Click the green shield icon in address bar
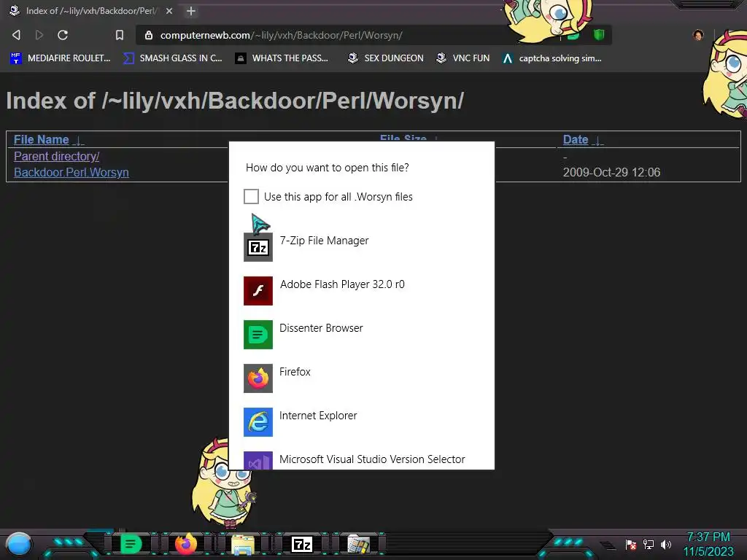 pos(599,34)
